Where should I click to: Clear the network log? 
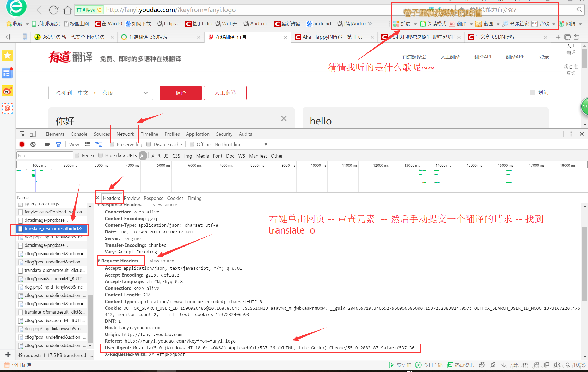33,144
